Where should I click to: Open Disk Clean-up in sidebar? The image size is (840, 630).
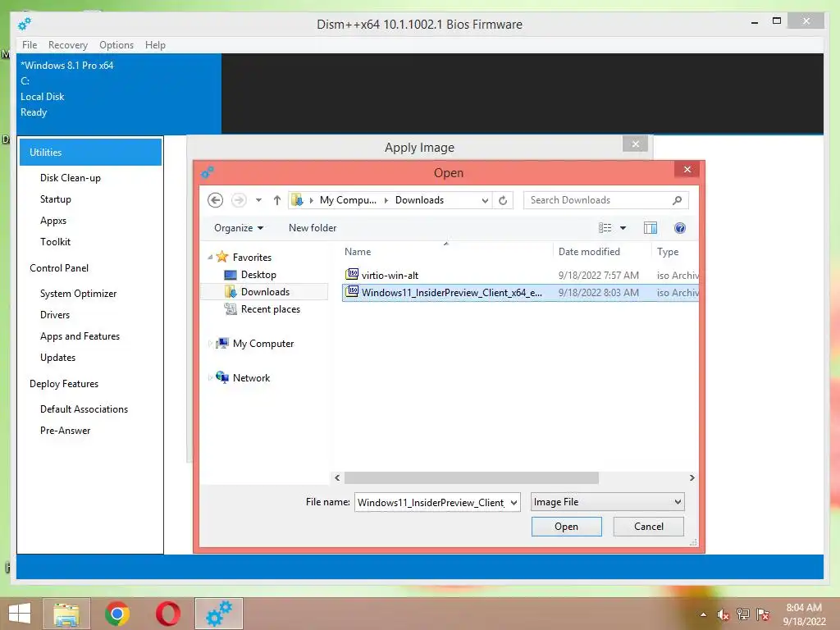(71, 178)
